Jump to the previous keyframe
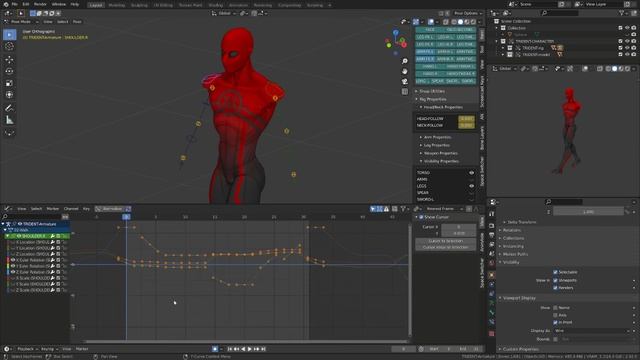The height and width of the screenshot is (360, 640). coord(236,349)
